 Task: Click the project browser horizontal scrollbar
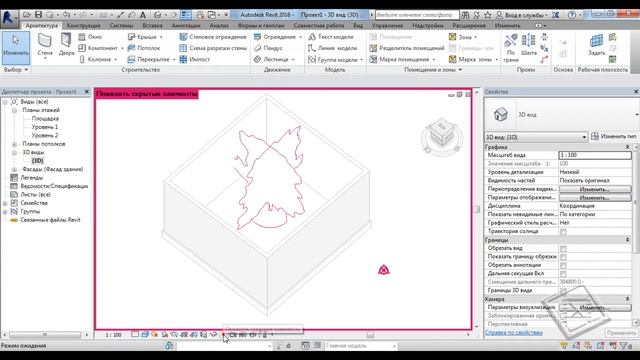[45, 335]
